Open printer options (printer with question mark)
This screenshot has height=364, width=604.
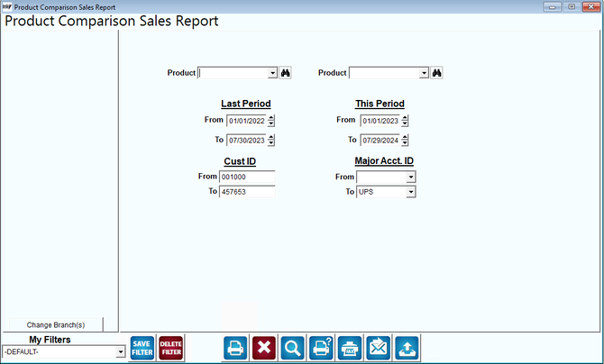pos(321,348)
